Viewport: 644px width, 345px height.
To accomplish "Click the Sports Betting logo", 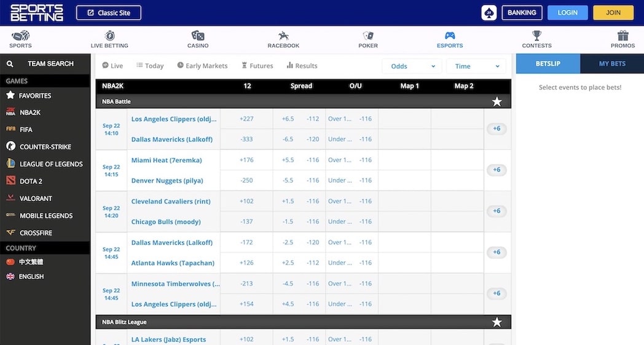I will point(37,13).
